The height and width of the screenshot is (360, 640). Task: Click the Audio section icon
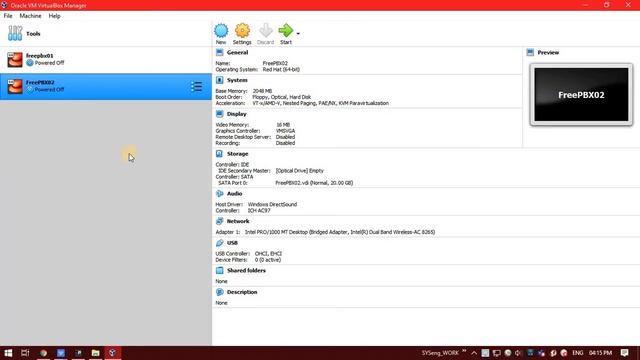click(220, 193)
